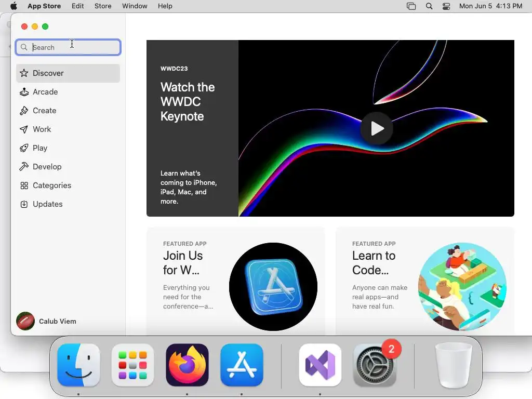This screenshot has height=399, width=532.
Task: Open the Updates section
Action: [68, 204]
